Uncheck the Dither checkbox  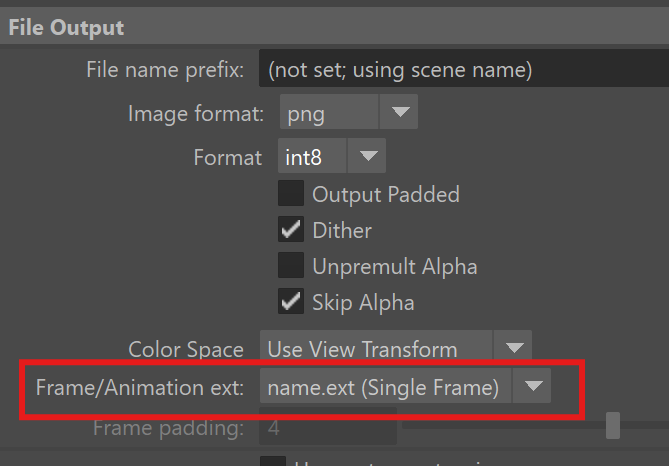tap(291, 229)
